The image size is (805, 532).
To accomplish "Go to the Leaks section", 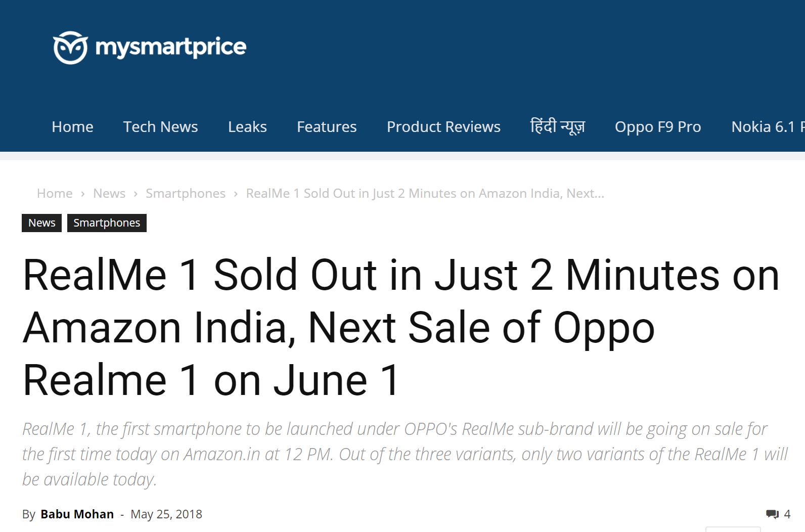I will coord(247,126).
